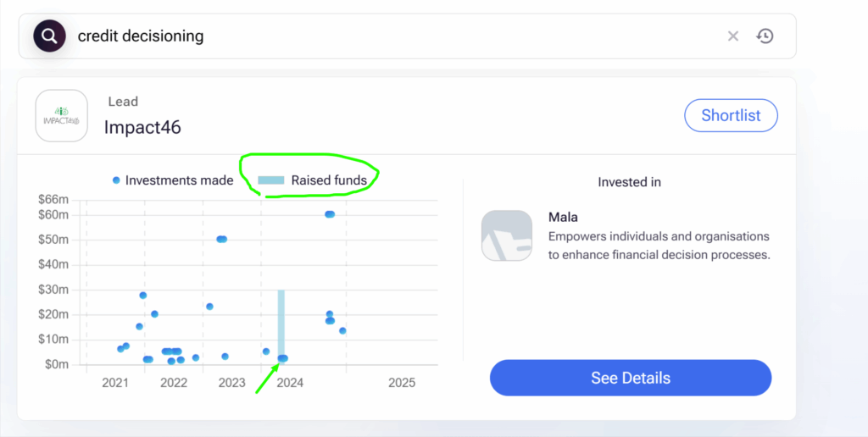The height and width of the screenshot is (437, 868).
Task: Select the $28m investment dot in 2021
Action: [142, 296]
